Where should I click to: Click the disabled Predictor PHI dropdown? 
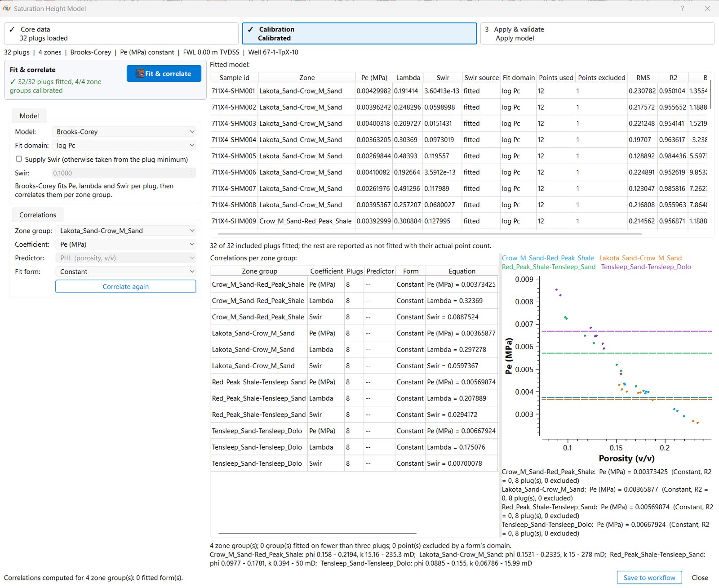coord(126,258)
